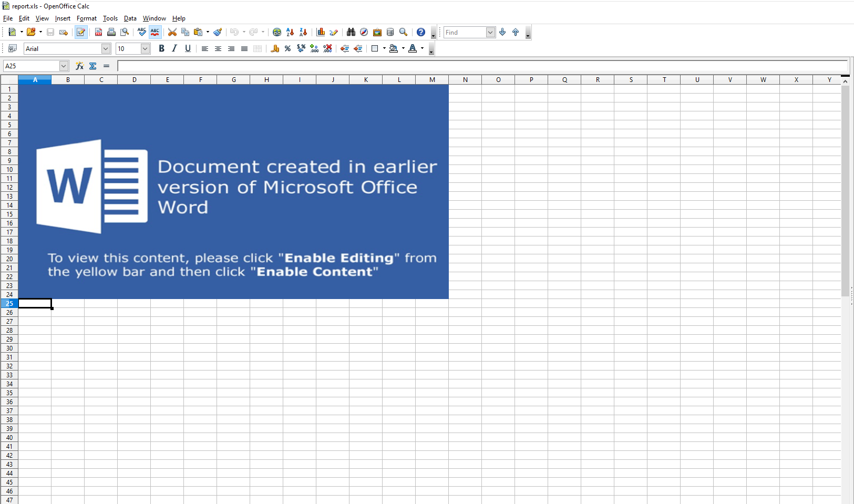Add a decimal place

click(314, 48)
